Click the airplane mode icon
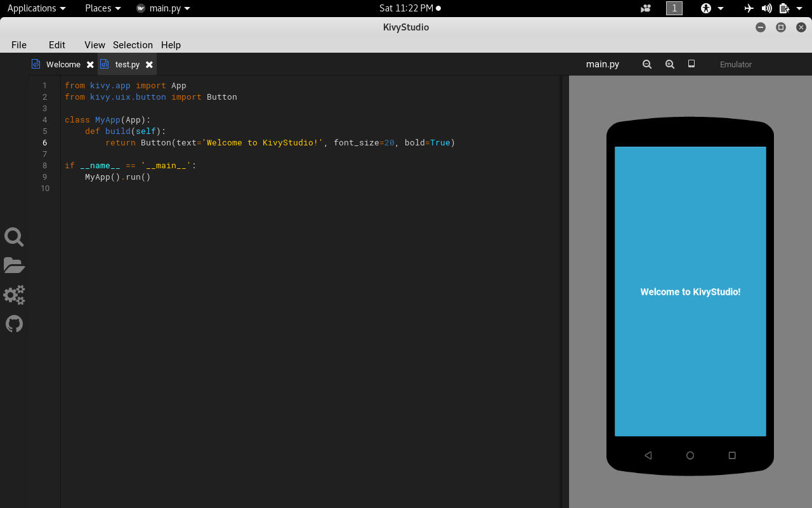The image size is (812, 508). click(x=749, y=8)
